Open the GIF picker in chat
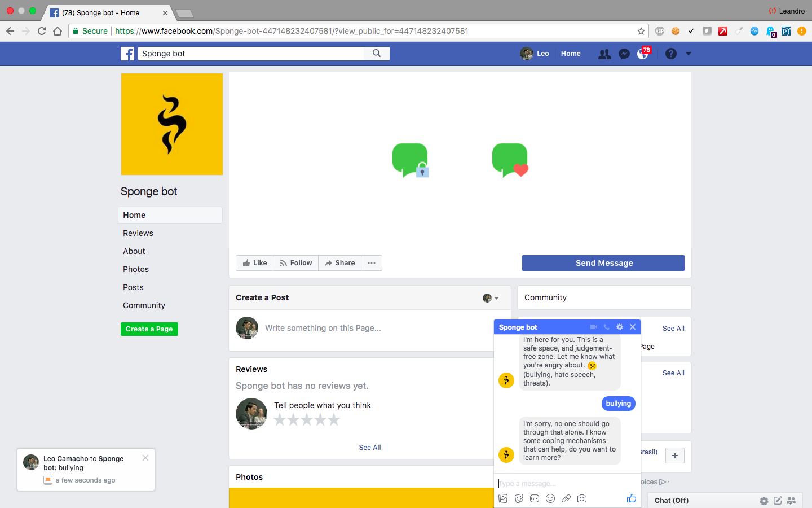Viewport: 812px width, 508px height. click(x=535, y=498)
